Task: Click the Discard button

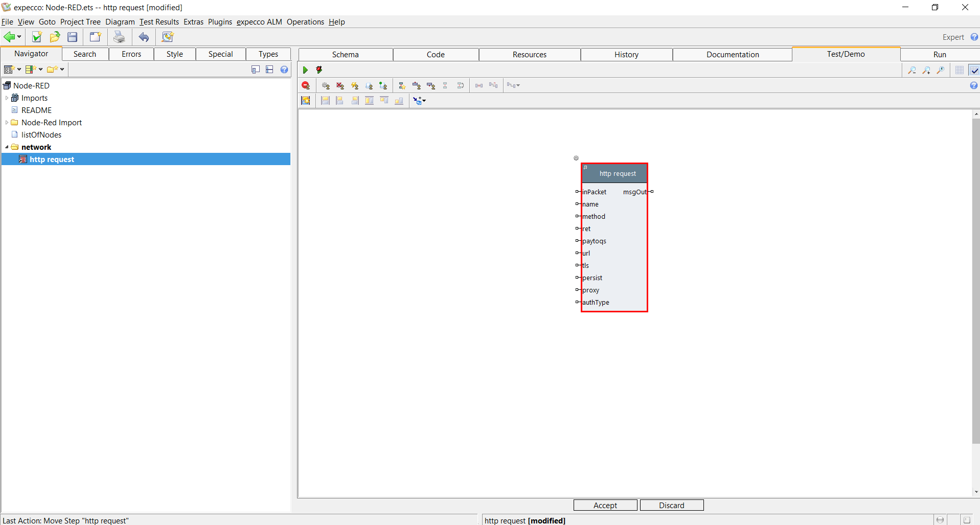Action: pos(671,505)
